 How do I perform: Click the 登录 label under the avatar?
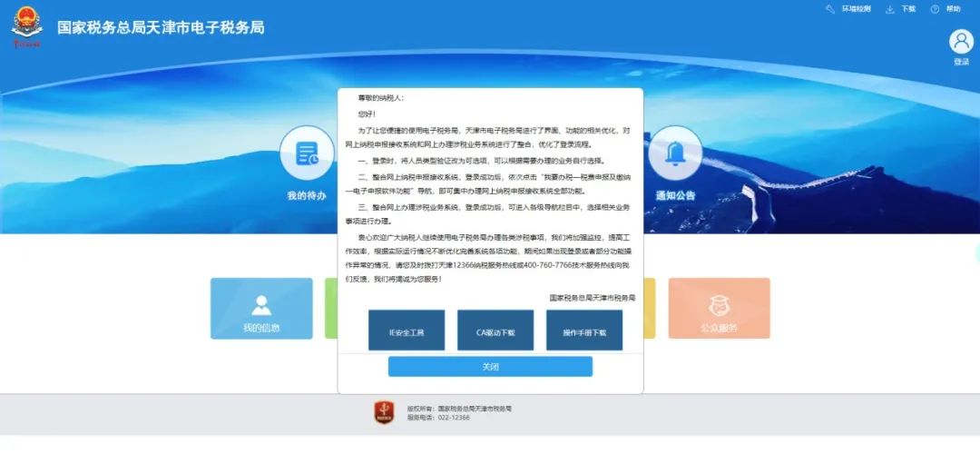pyautogui.click(x=961, y=62)
